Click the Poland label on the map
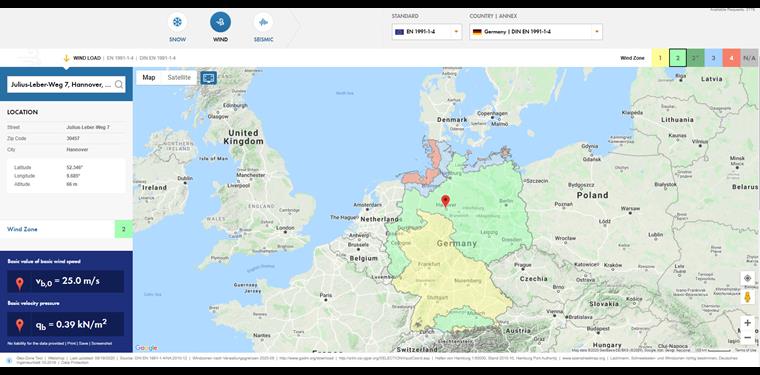This screenshot has height=375, width=760. (x=592, y=195)
